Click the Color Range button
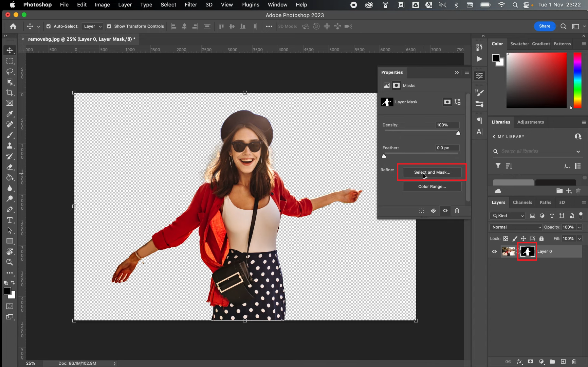588x367 pixels. 432,186
